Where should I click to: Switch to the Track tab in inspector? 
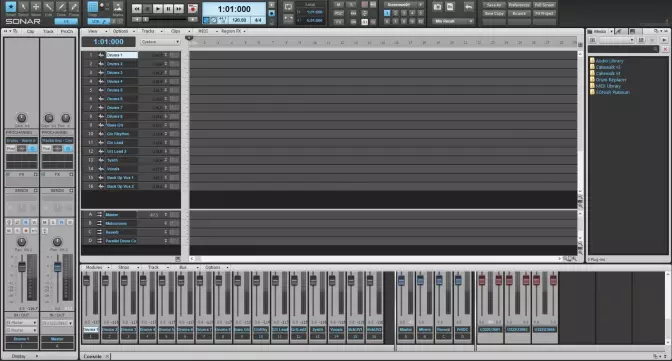point(48,31)
